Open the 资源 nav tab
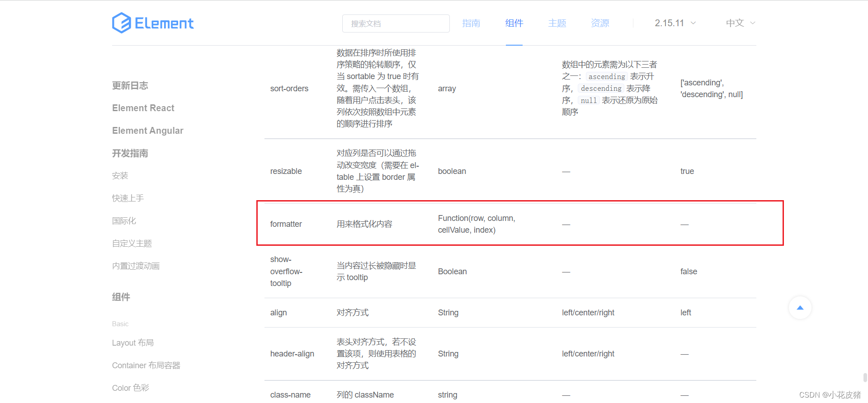Screen dimensions: 868x403 [600, 23]
